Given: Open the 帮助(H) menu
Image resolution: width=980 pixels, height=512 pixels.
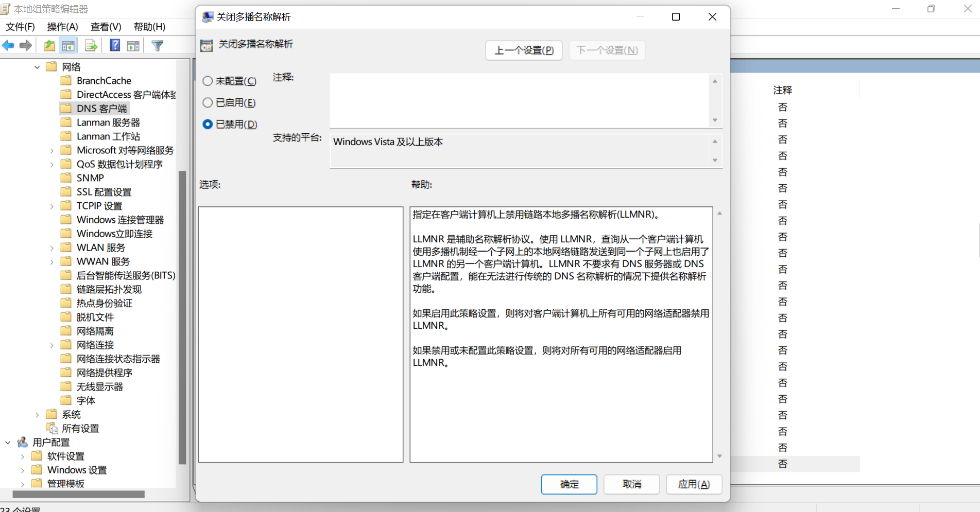Looking at the screenshot, I should [x=149, y=27].
